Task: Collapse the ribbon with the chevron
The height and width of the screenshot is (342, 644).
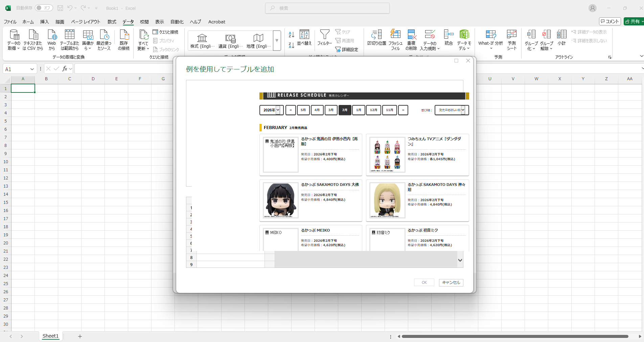Action: (x=642, y=56)
